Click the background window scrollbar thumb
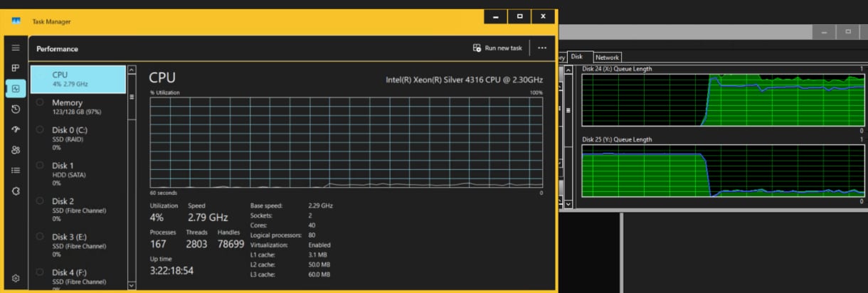 click(x=568, y=110)
